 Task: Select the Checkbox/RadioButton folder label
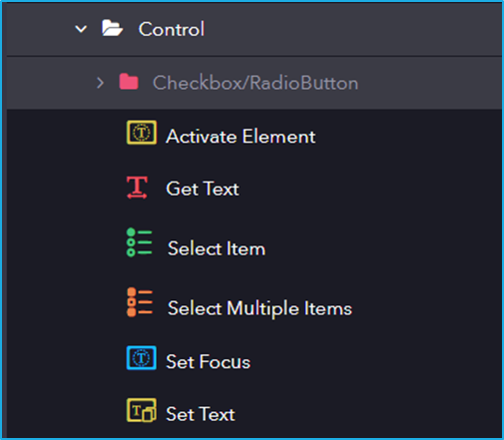pyautogui.click(x=255, y=83)
